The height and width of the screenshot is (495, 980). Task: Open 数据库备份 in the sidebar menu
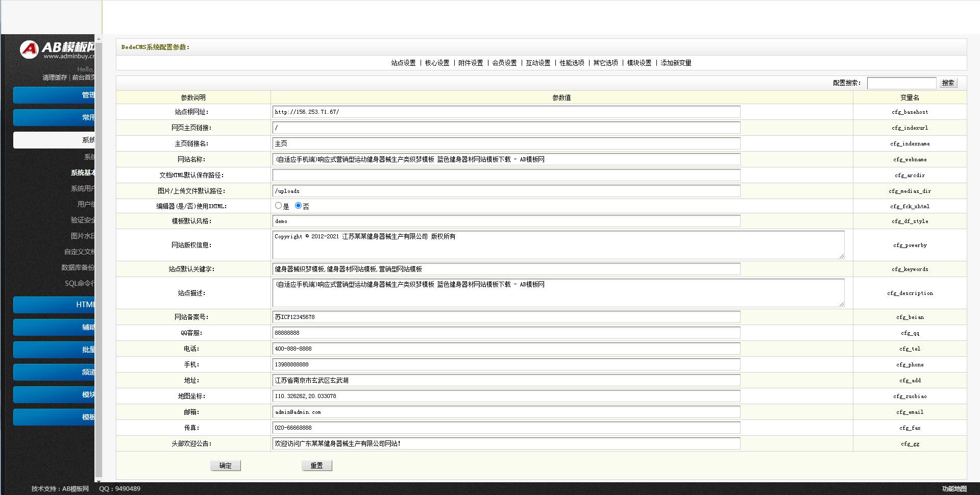pos(78,267)
